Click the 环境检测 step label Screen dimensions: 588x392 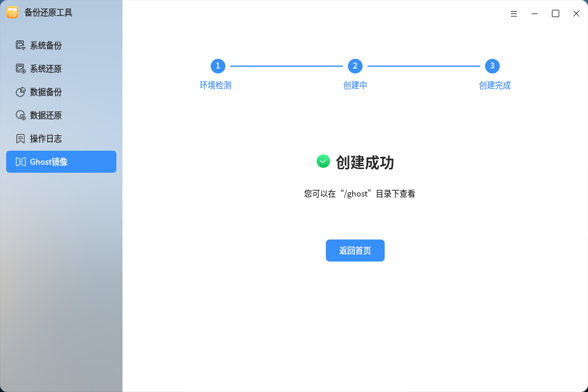tap(216, 86)
